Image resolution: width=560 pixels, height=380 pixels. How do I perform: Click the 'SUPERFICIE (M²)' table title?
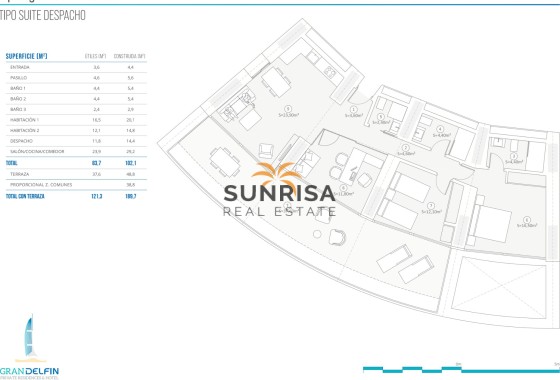26,56
